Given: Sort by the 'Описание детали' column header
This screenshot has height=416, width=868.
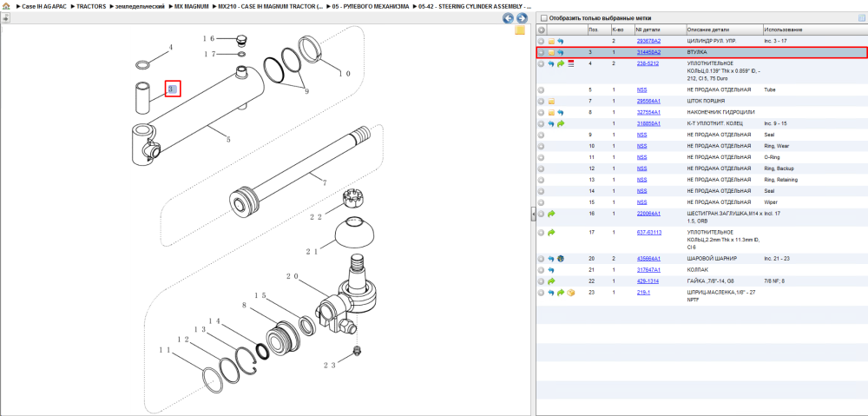Looking at the screenshot, I should [x=723, y=30].
